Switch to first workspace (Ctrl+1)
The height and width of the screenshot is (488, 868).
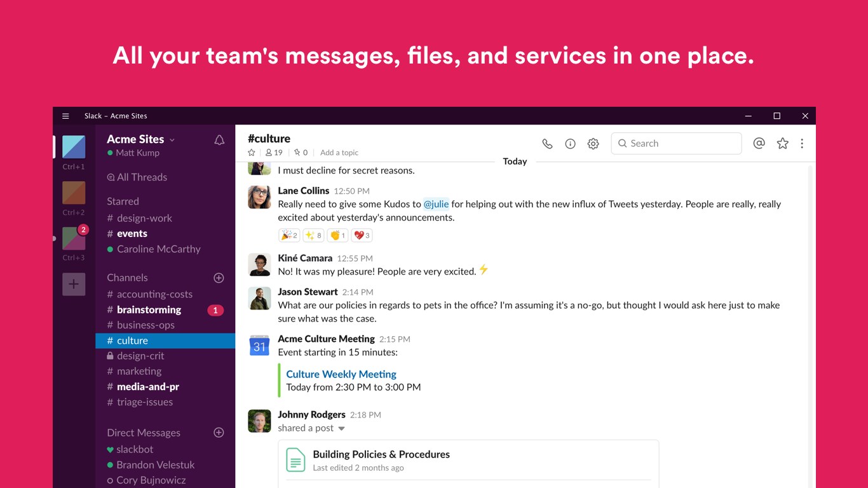[74, 147]
